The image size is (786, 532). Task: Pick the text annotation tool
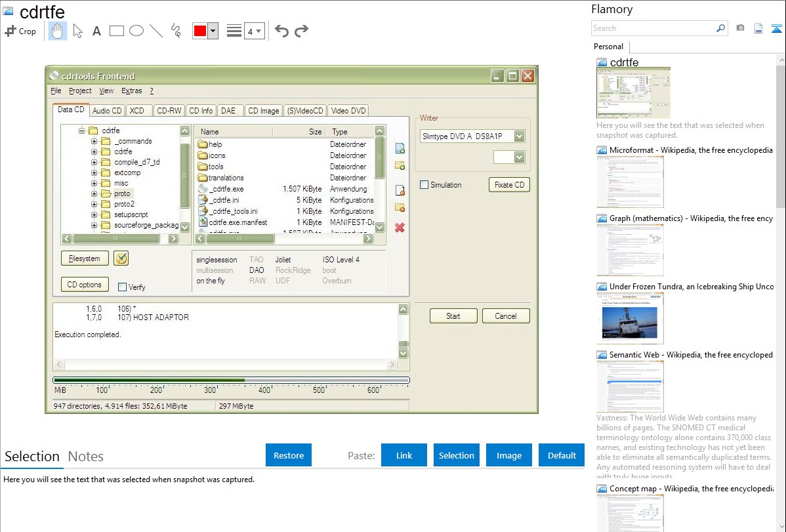tap(96, 31)
